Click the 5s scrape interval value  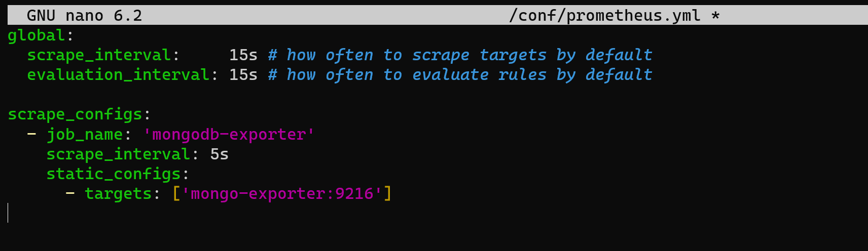pyautogui.click(x=219, y=154)
